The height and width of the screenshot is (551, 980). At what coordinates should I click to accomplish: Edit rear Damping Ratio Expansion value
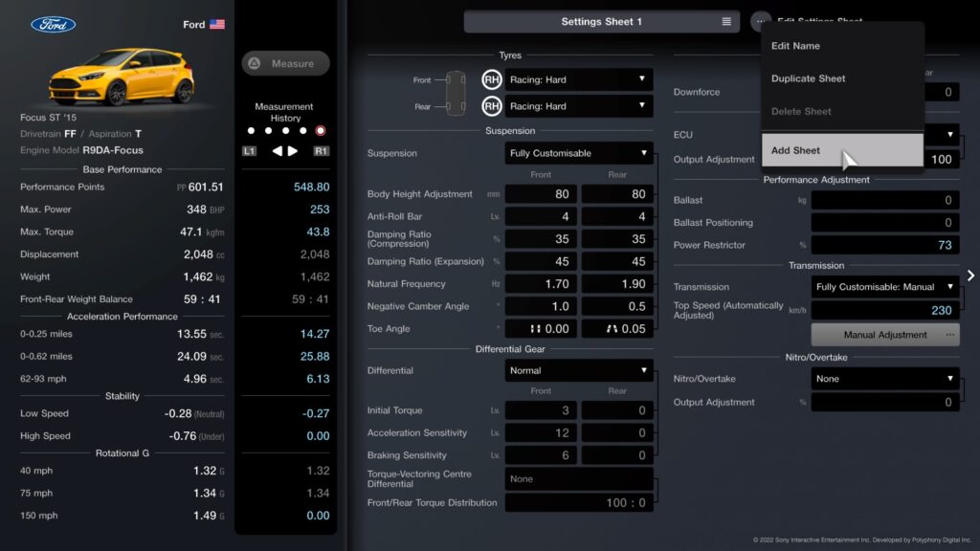(x=617, y=262)
